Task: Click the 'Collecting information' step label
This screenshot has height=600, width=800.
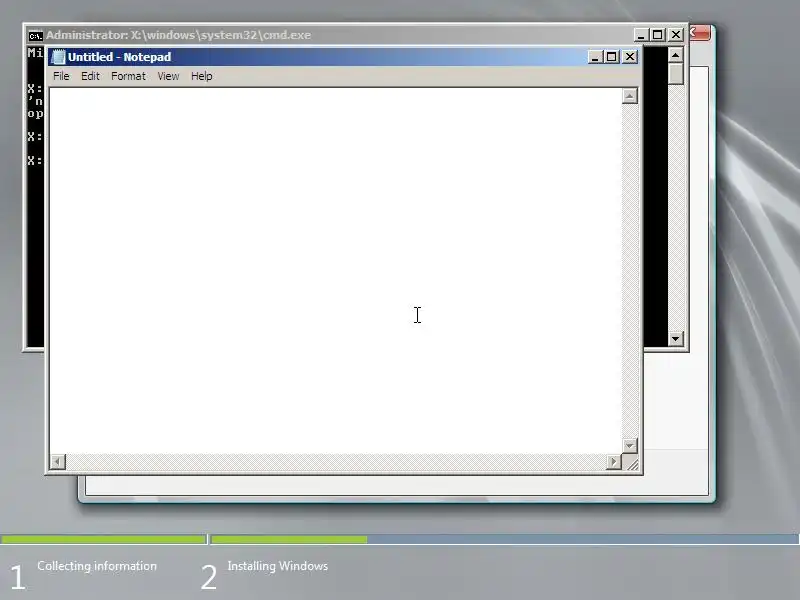Action: (97, 566)
